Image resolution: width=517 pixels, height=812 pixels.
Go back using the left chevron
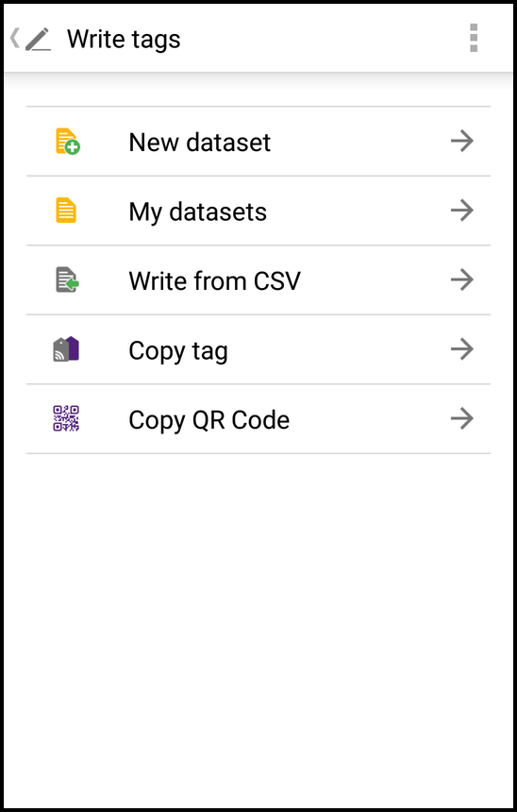pyautogui.click(x=14, y=39)
